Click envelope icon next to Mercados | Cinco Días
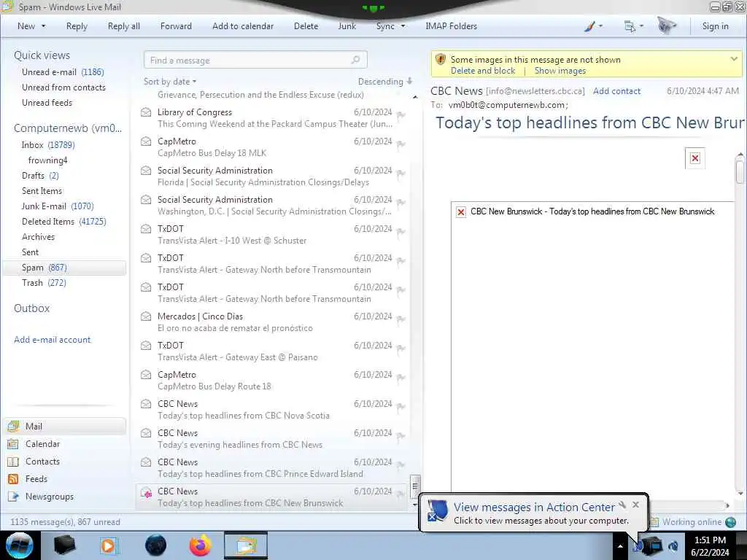The width and height of the screenshot is (747, 560). click(x=146, y=316)
